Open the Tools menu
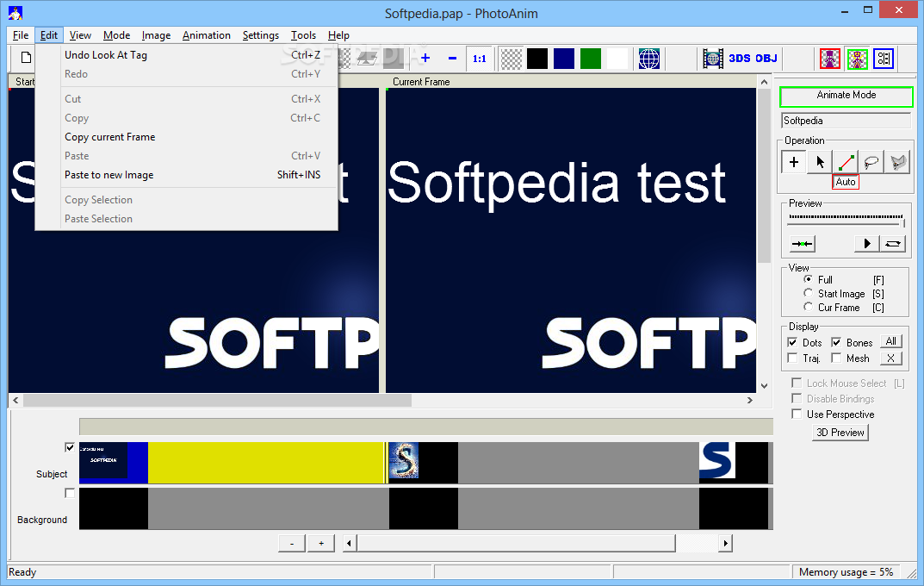The width and height of the screenshot is (924, 586). pos(303,35)
